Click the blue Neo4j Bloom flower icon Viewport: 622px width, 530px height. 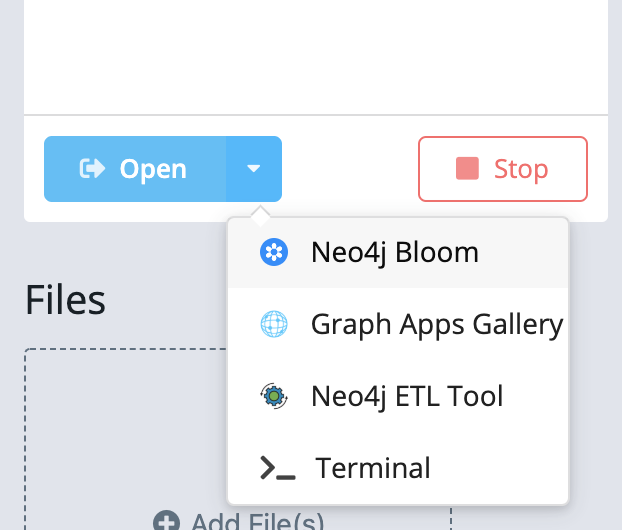pos(273,252)
